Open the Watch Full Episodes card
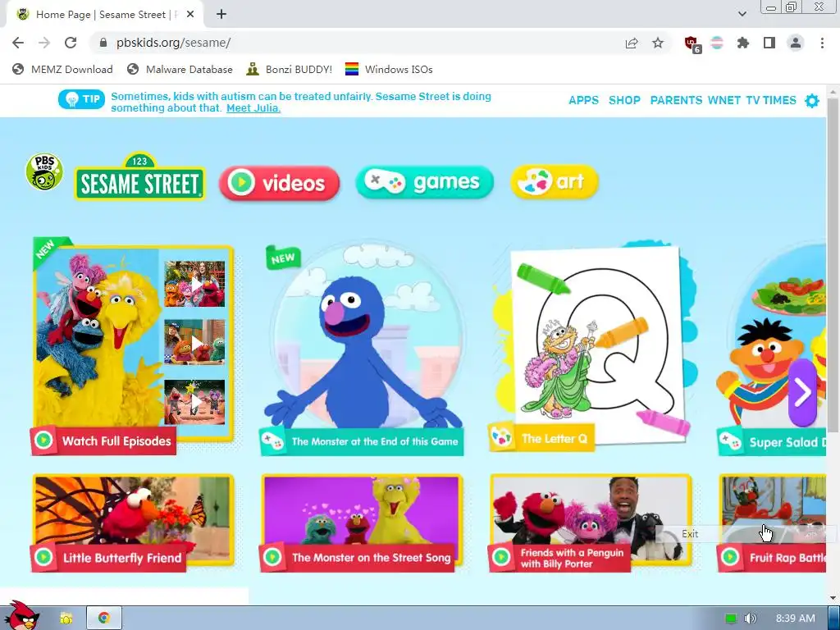 tap(132, 346)
